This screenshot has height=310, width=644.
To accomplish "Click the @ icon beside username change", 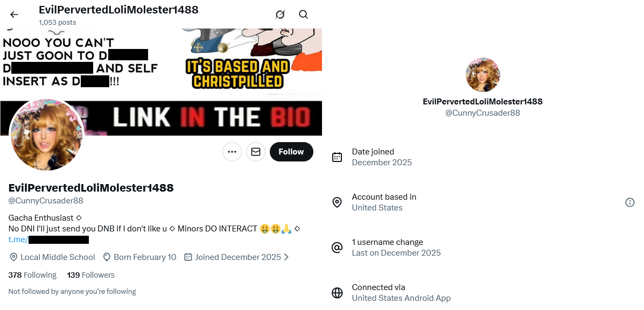I will [x=337, y=248].
